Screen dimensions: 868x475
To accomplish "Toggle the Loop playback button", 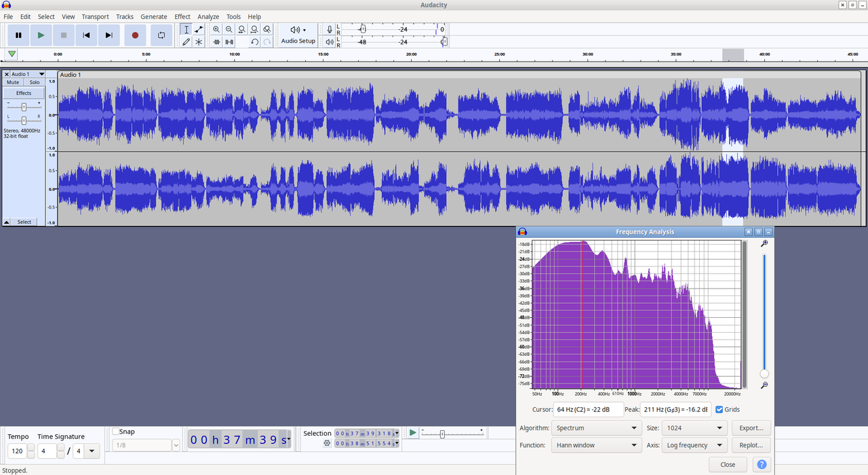I will (x=161, y=35).
